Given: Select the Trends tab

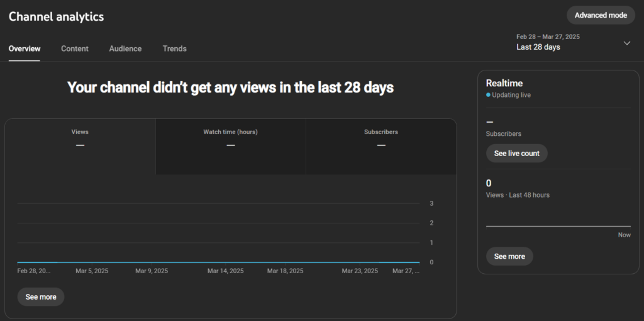Looking at the screenshot, I should (x=174, y=48).
